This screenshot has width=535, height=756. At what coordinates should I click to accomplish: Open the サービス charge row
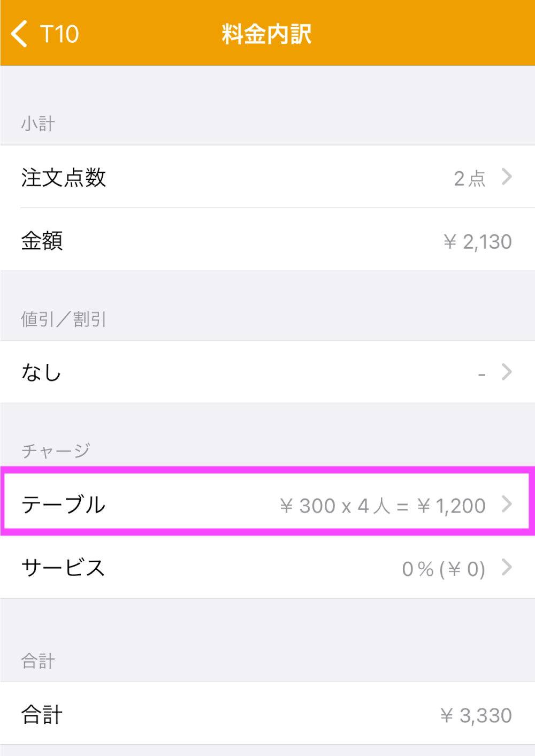[x=267, y=567]
